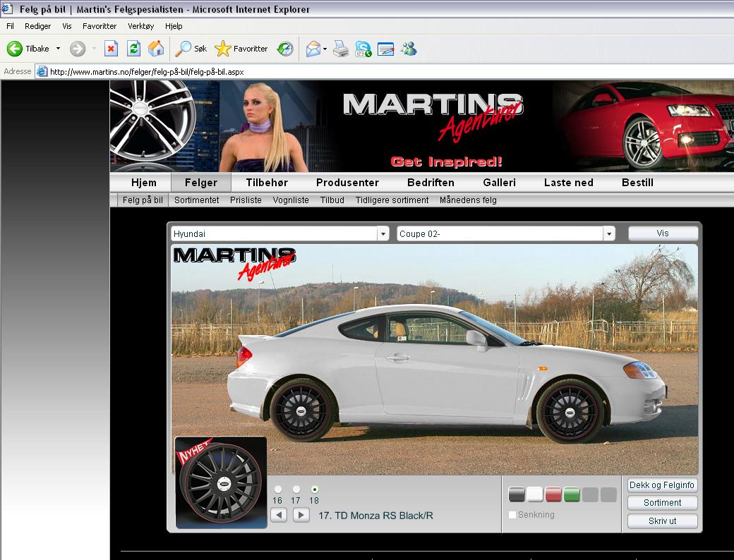Image resolution: width=734 pixels, height=560 pixels.
Task: Click the Sortiment button
Action: click(662, 503)
